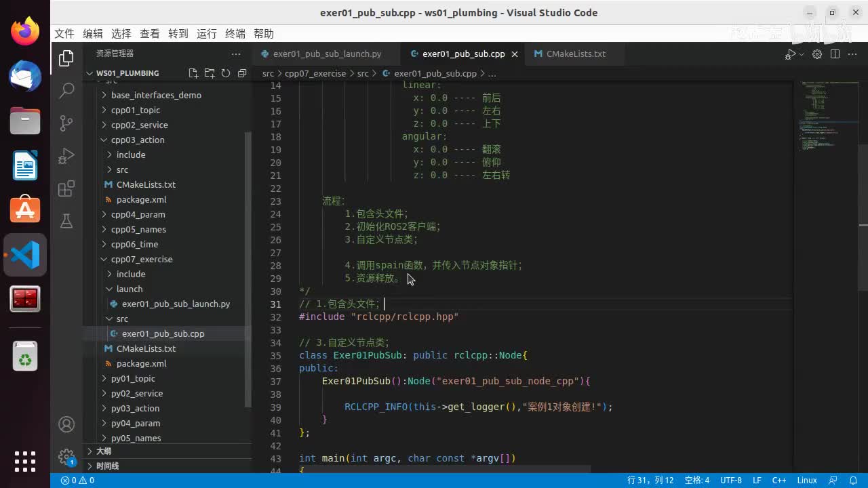Click the New Folder icon in explorer

[210, 73]
